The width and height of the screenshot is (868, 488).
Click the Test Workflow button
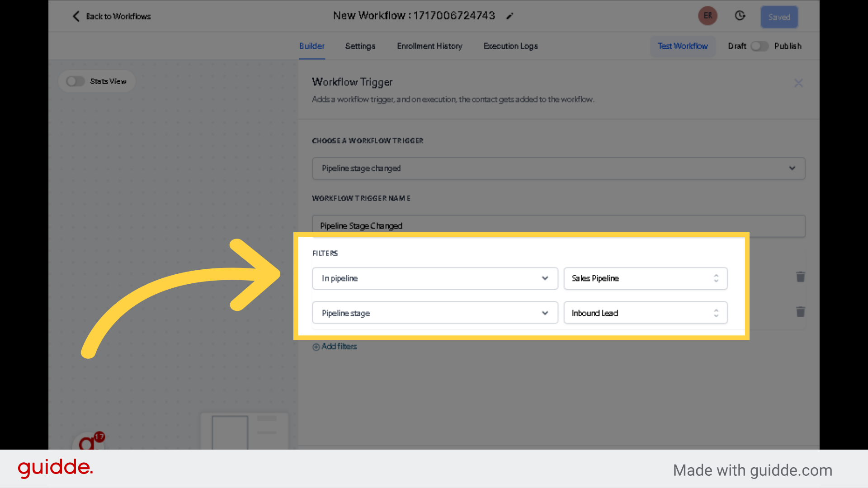(683, 46)
